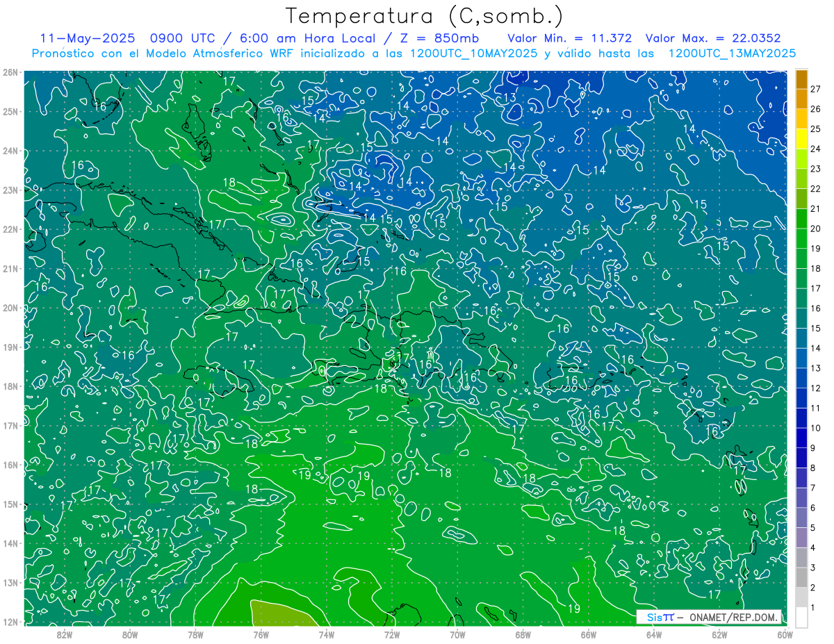This screenshot has height=644, width=834.
Task: Click legend value 15
Action: [x=815, y=329]
